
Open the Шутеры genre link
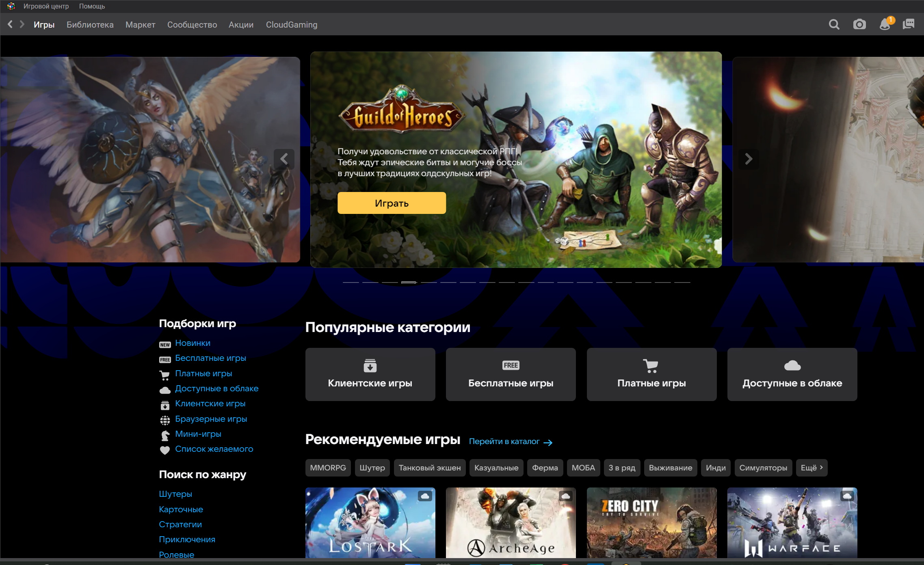[x=175, y=494]
